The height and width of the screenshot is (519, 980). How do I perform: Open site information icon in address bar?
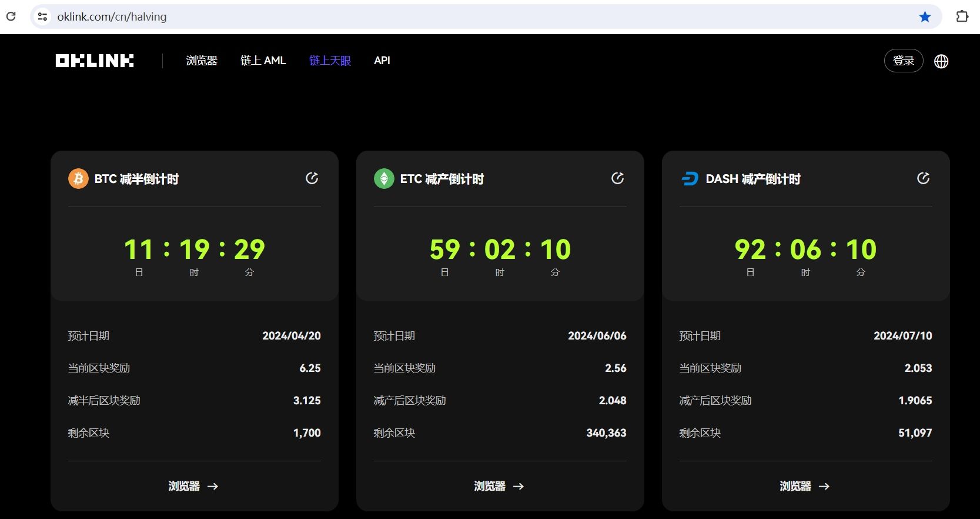(42, 16)
